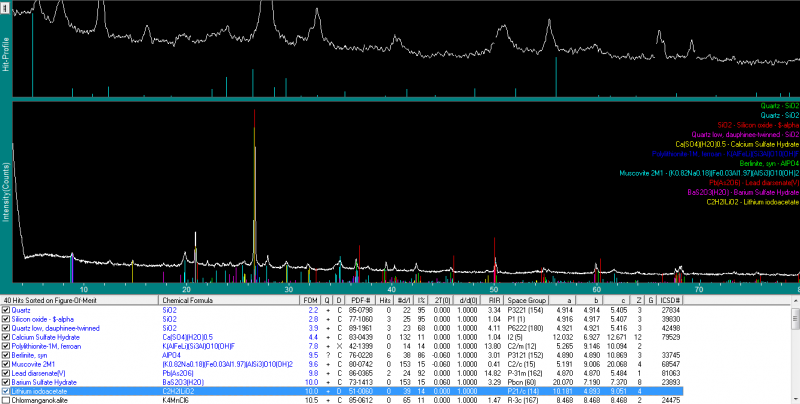Sort by the #d/I column header
This screenshot has height=404, width=800.
[405, 300]
